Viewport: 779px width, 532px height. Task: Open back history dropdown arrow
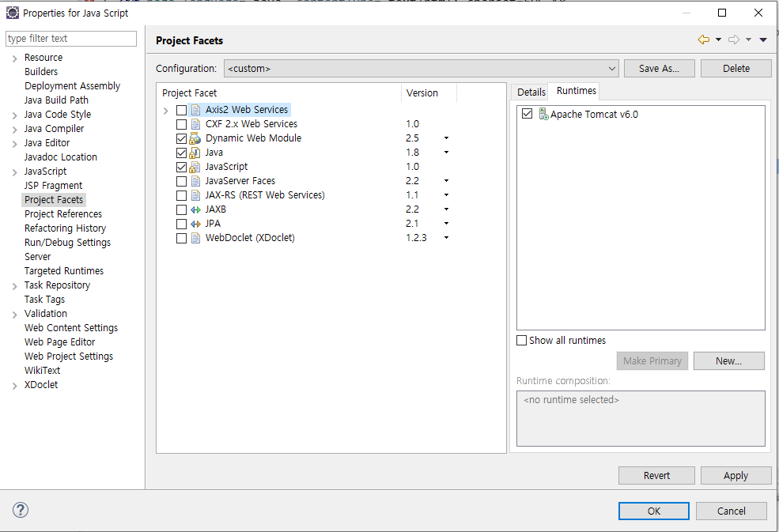point(718,40)
